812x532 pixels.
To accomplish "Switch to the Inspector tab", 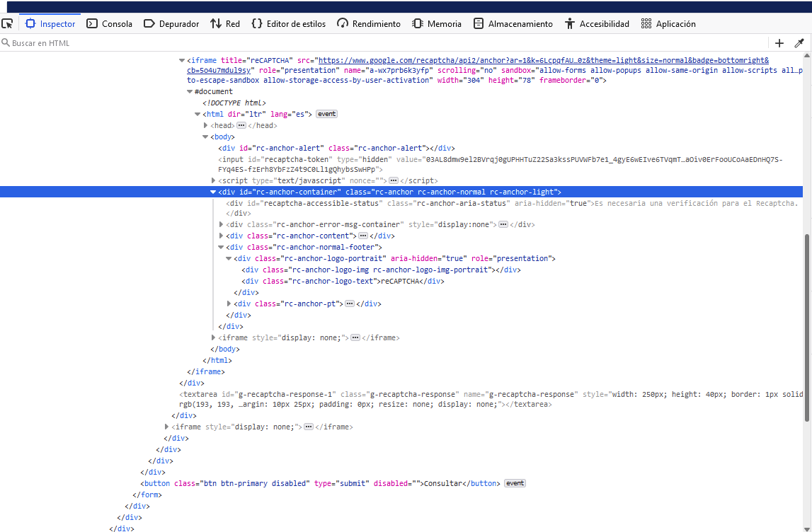I will tap(50, 23).
